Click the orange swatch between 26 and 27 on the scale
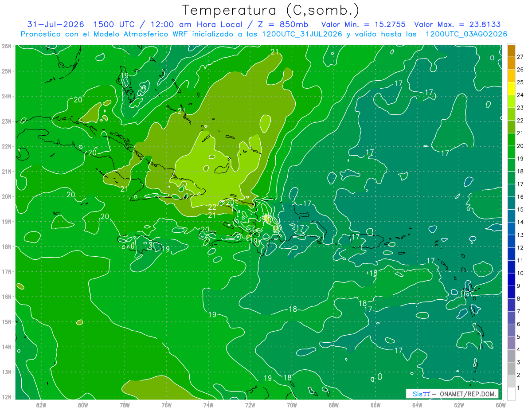 511,63
